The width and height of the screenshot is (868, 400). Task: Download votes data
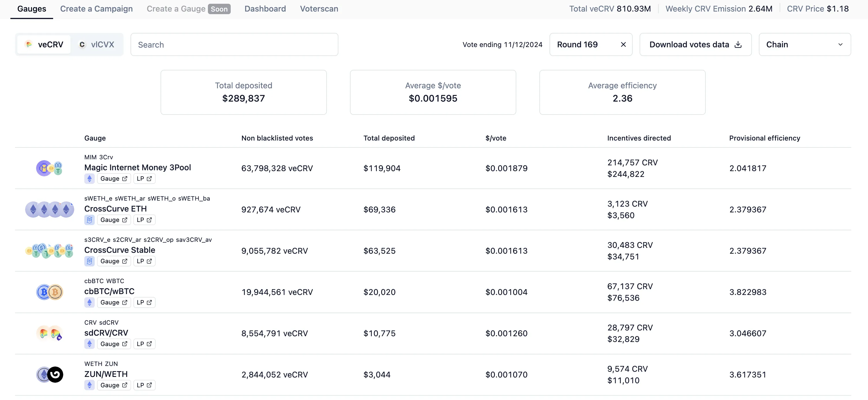click(x=695, y=44)
